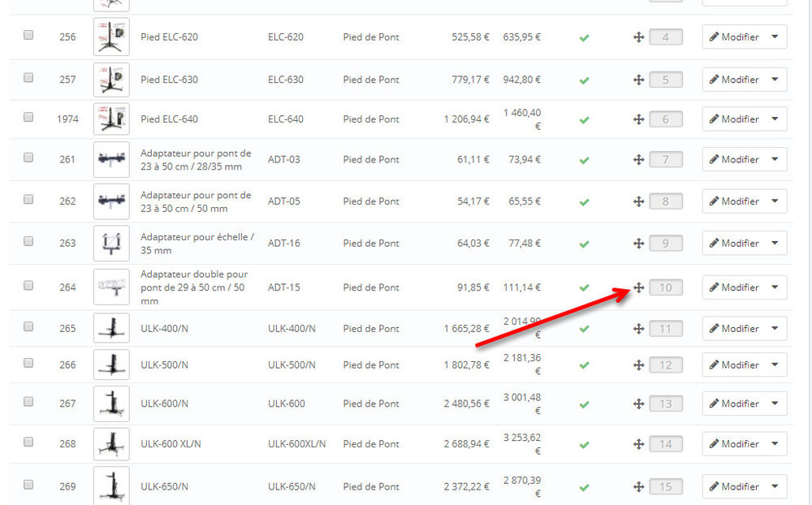Check the box for product 264
The width and height of the screenshot is (812, 505).
tap(28, 285)
